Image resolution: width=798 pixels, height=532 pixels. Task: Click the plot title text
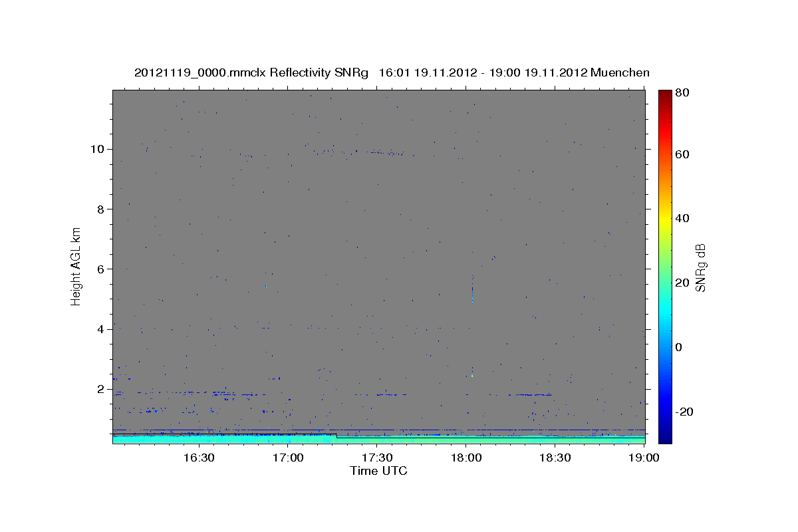coord(392,72)
